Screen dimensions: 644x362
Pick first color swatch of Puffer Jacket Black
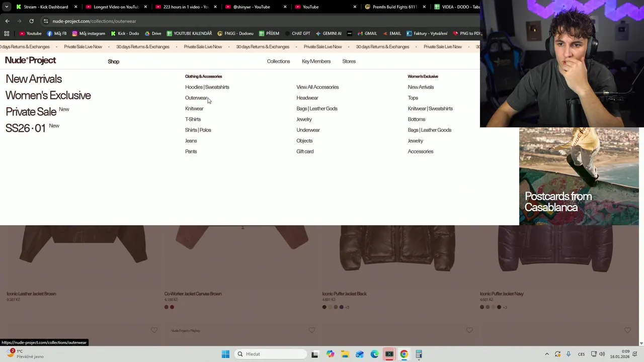324,307
